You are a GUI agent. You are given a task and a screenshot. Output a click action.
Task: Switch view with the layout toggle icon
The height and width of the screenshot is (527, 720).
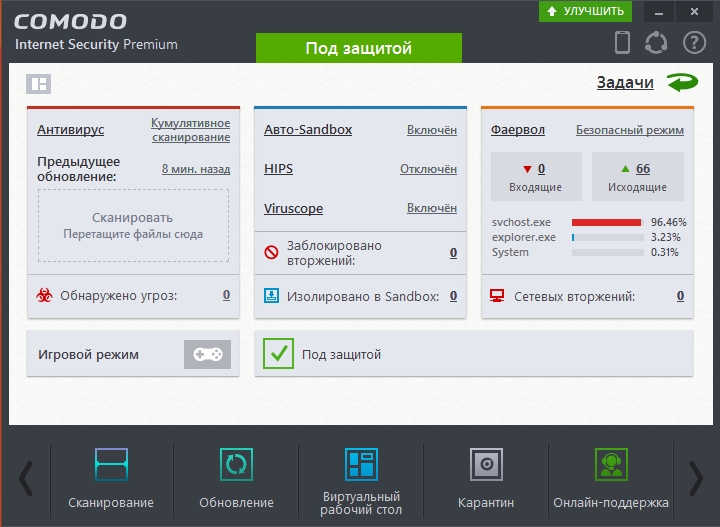[x=38, y=84]
